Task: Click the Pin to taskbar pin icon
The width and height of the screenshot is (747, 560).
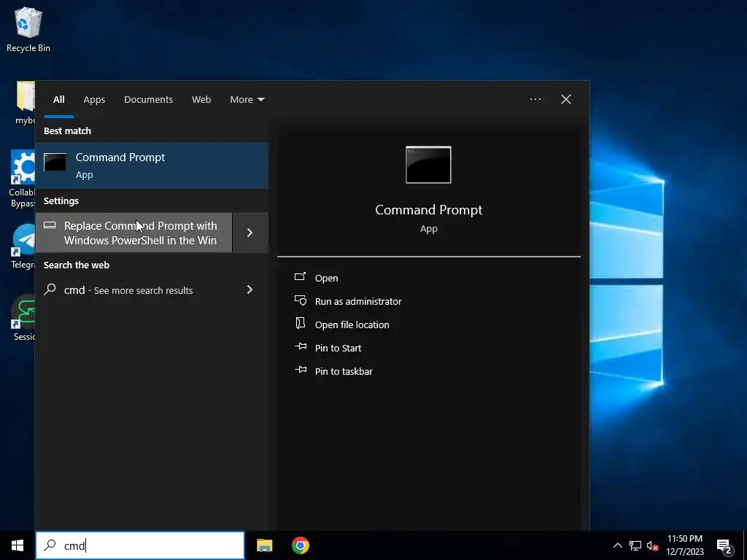Action: coord(301,370)
